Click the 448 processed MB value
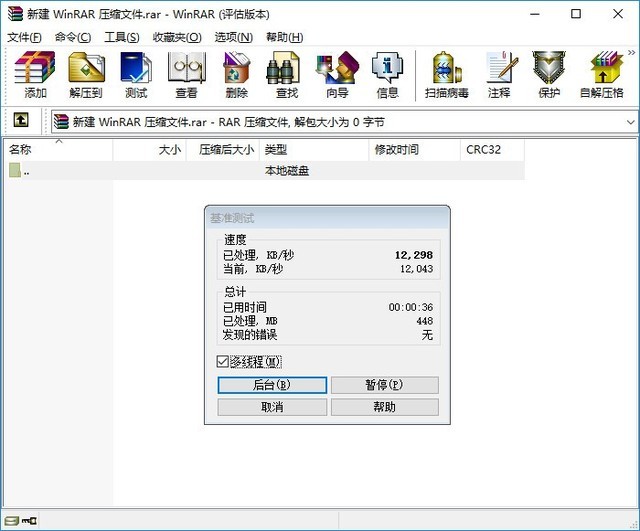 (x=425, y=321)
